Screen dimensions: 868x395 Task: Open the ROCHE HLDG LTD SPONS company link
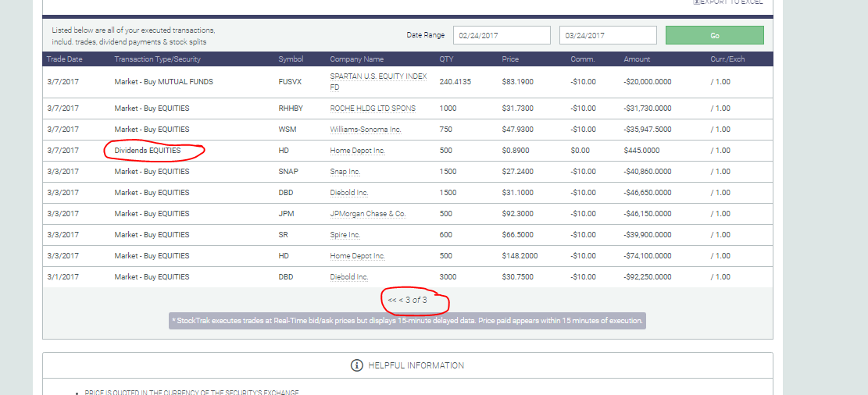click(x=373, y=109)
